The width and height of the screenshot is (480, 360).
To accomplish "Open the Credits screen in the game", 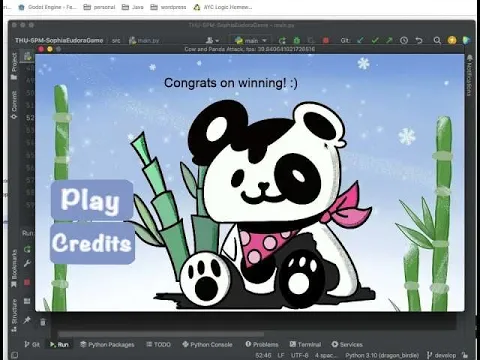I will [92, 243].
